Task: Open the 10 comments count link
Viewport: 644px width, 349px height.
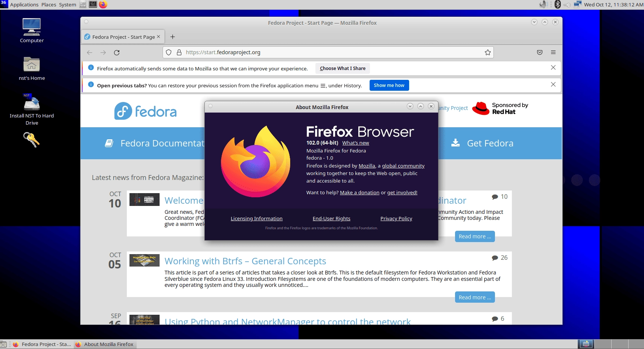Action: [x=499, y=197]
